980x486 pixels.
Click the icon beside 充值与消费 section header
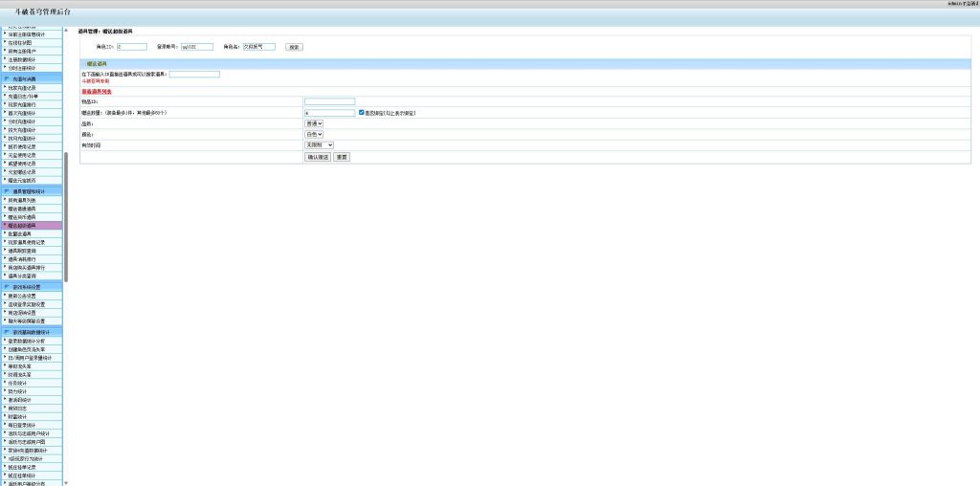point(7,78)
